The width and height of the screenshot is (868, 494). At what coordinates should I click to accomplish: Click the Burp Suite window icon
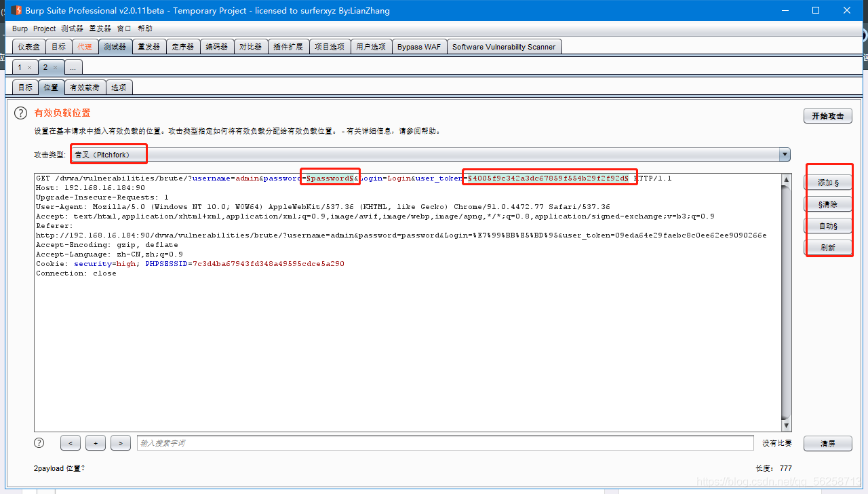pyautogui.click(x=16, y=10)
